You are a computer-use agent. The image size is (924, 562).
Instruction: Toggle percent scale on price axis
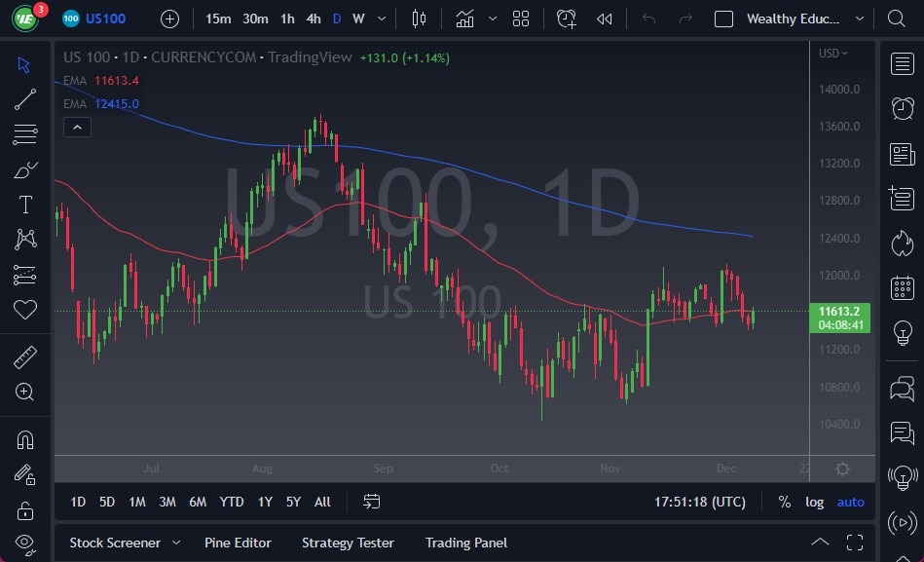[784, 502]
